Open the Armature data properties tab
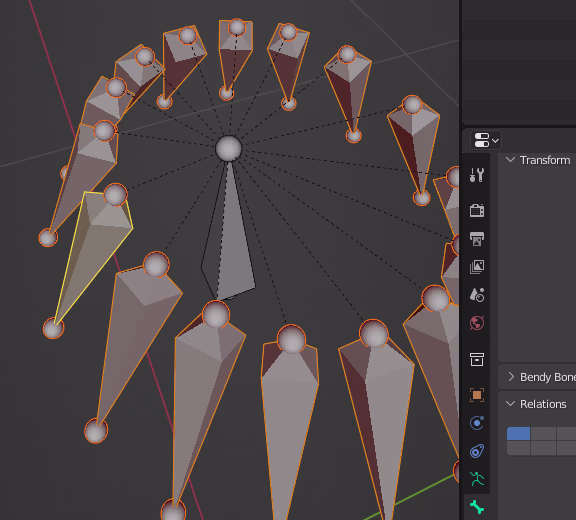 477,479
